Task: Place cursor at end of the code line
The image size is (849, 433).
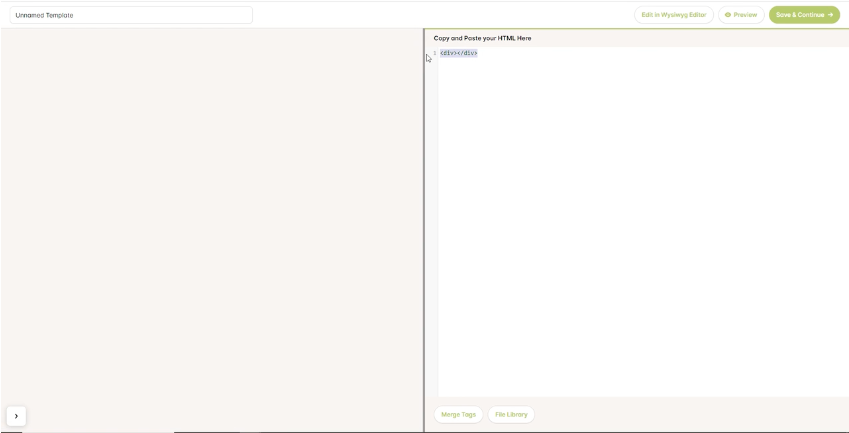Action: click(x=478, y=53)
